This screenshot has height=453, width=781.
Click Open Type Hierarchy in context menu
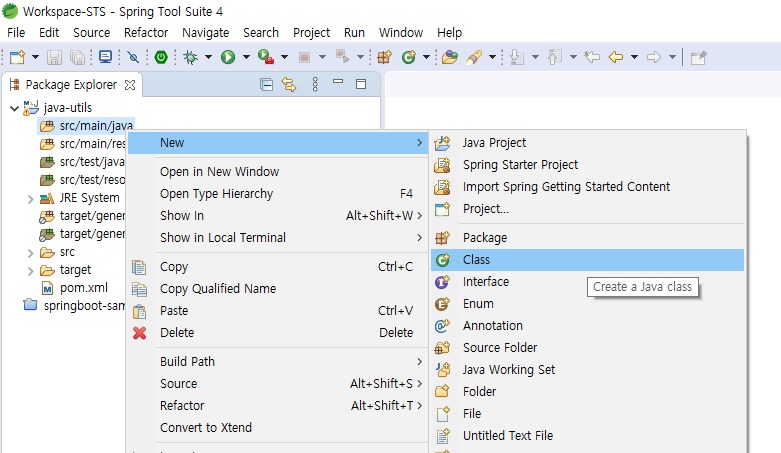[x=278, y=193]
